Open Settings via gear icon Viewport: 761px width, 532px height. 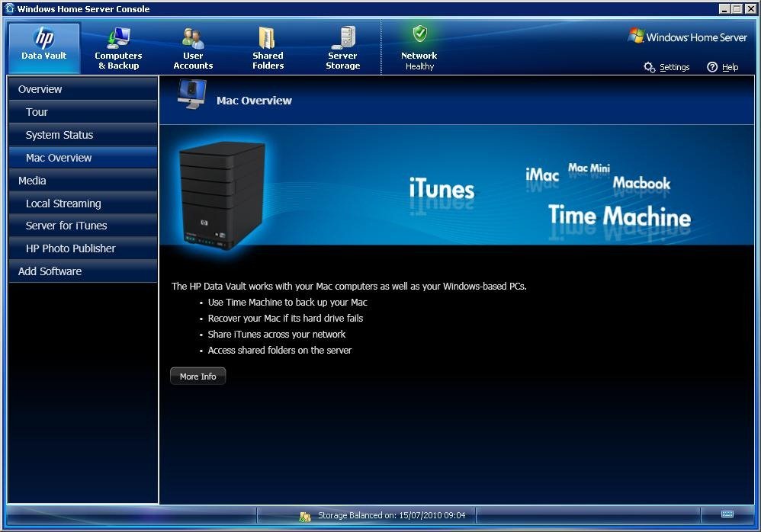(650, 67)
